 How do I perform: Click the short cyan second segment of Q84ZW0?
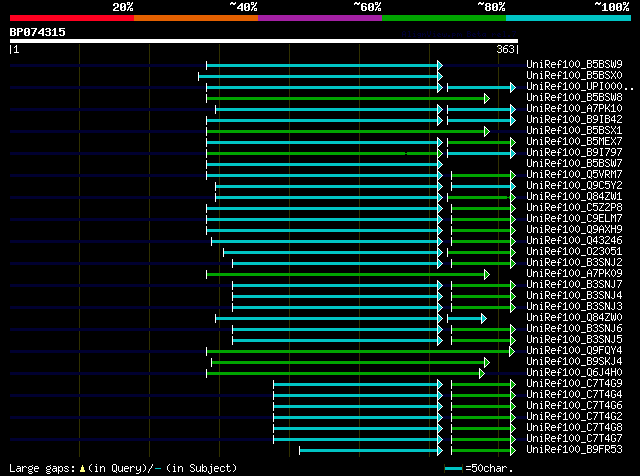pyautogui.click(x=467, y=319)
